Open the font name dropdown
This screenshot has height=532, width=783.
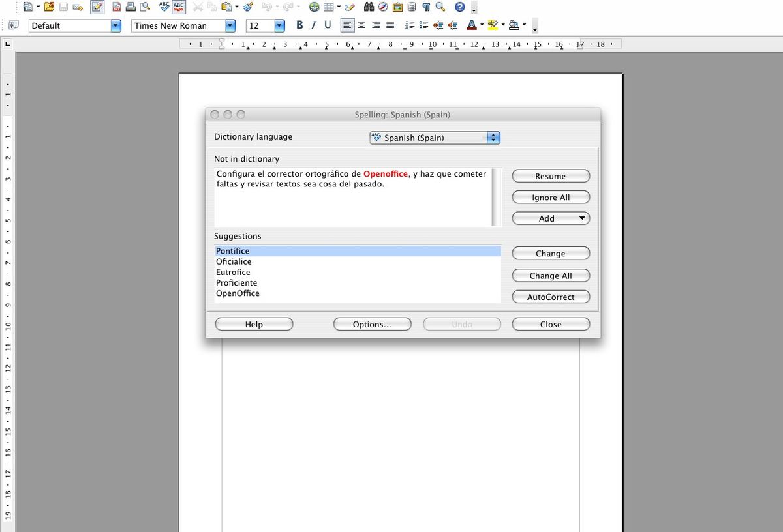[230, 25]
